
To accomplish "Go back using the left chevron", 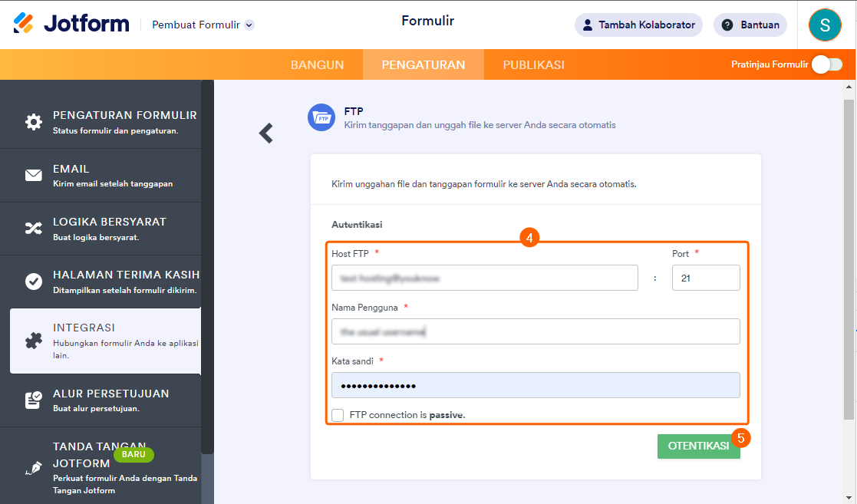I will pos(266,133).
